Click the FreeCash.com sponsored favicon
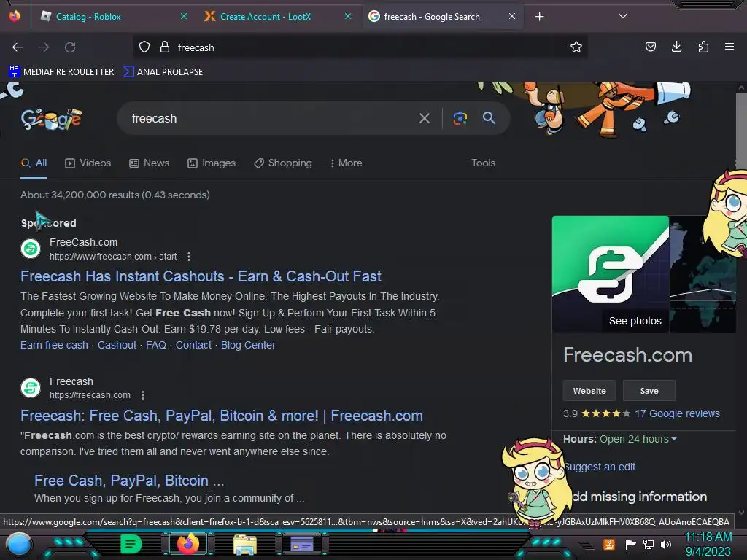Viewport: 747px width, 560px height. pos(31,249)
